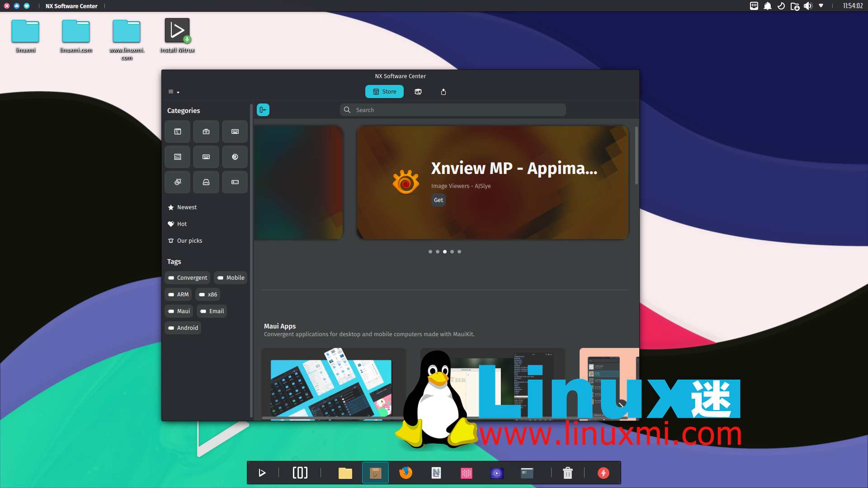Open the Trash from the dock
This screenshot has height=488, width=868.
568,473
